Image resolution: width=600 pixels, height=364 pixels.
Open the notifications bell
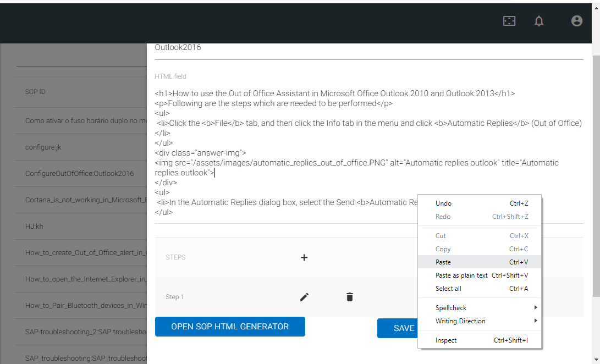click(x=539, y=21)
